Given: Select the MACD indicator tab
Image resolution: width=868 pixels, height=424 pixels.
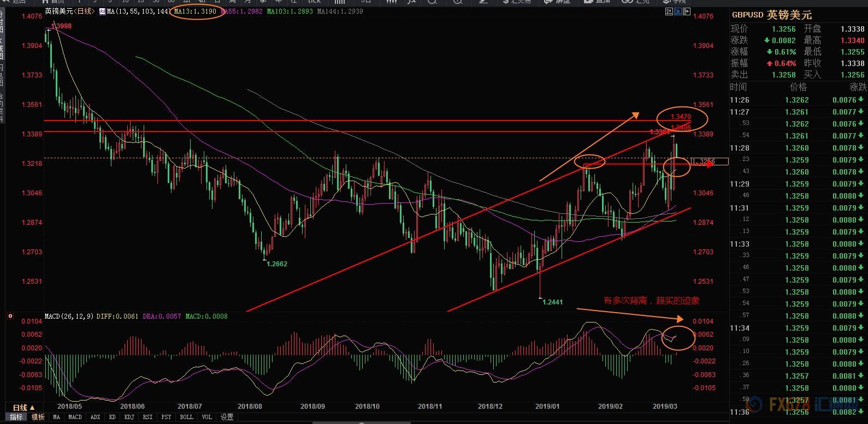Looking at the screenshot, I should (x=75, y=417).
